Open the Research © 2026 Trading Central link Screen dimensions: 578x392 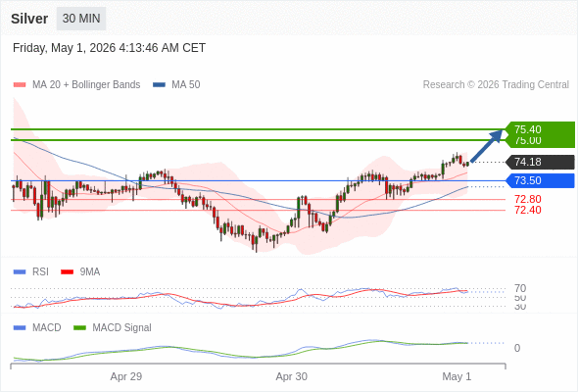(496, 85)
